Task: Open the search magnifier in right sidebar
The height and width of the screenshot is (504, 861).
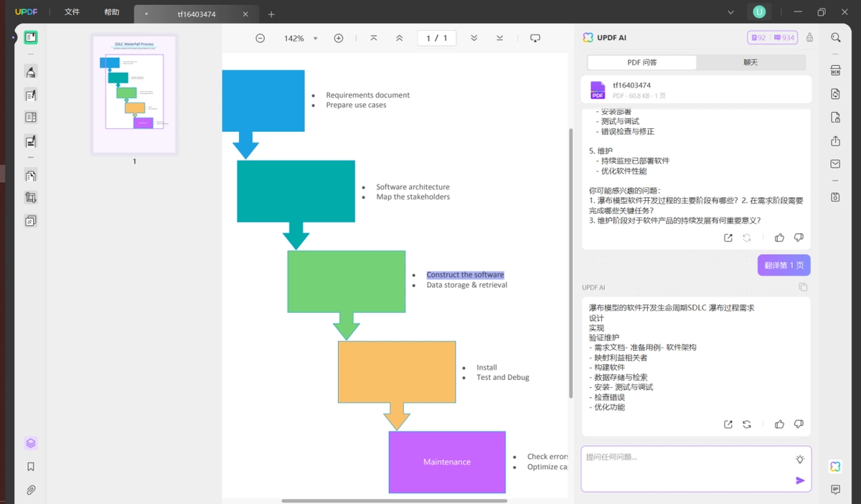Action: point(836,37)
